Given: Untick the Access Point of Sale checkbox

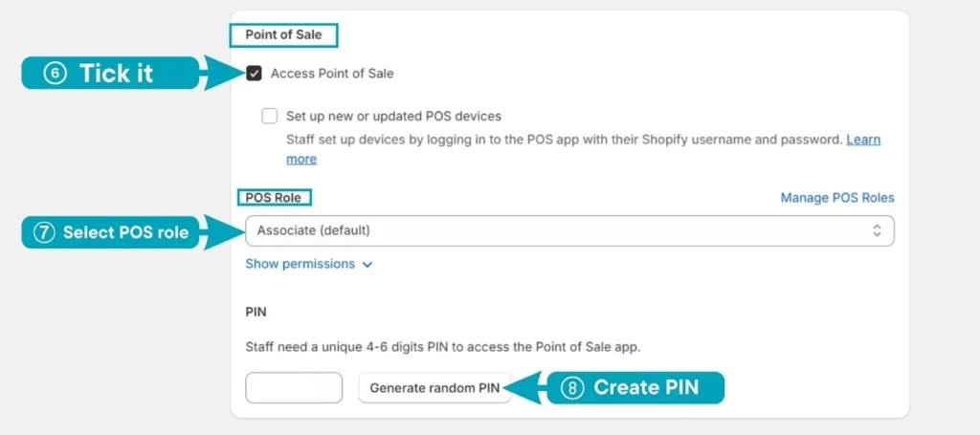Looking at the screenshot, I should click(x=254, y=74).
